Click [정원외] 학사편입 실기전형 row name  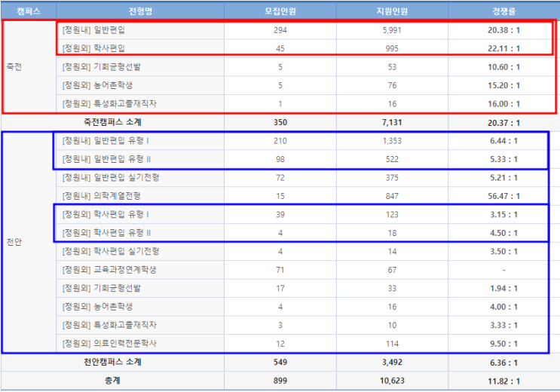pos(111,251)
